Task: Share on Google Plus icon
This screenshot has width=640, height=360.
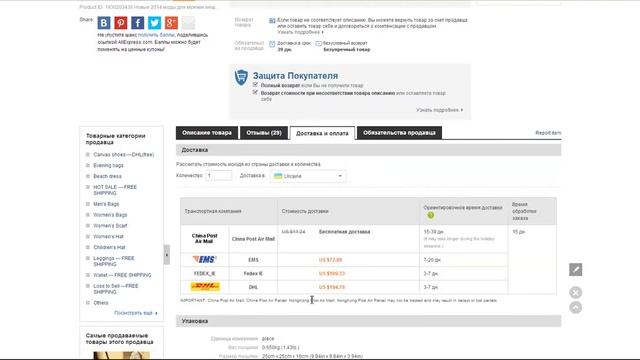Action: tap(171, 23)
